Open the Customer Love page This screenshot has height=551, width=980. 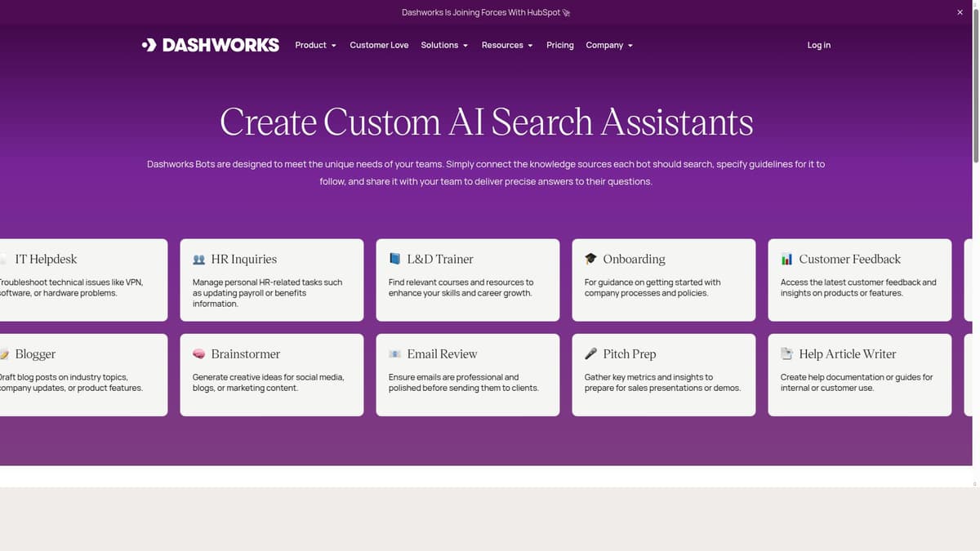tap(379, 45)
